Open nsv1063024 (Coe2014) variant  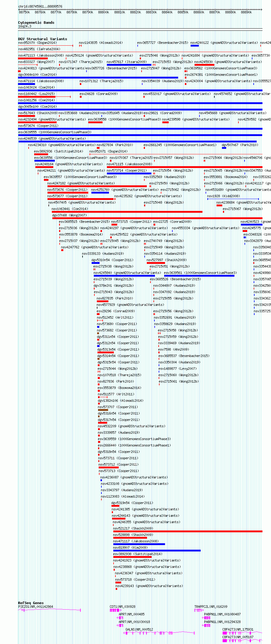36,87
